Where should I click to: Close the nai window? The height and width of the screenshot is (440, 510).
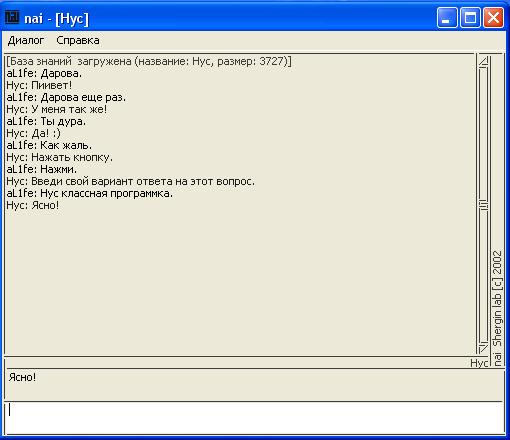pyautogui.click(x=493, y=18)
